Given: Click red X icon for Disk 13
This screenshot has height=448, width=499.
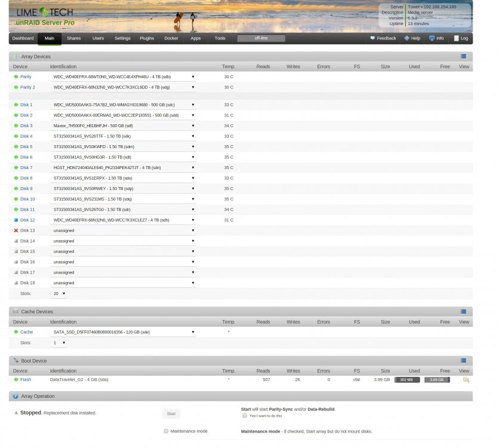Looking at the screenshot, I should click(x=16, y=231).
